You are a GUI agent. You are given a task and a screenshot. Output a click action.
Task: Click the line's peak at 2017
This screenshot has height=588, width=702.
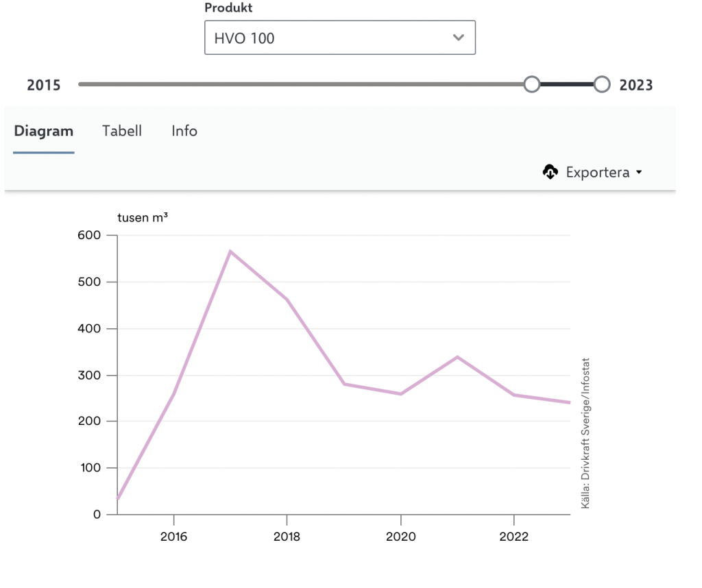point(230,251)
